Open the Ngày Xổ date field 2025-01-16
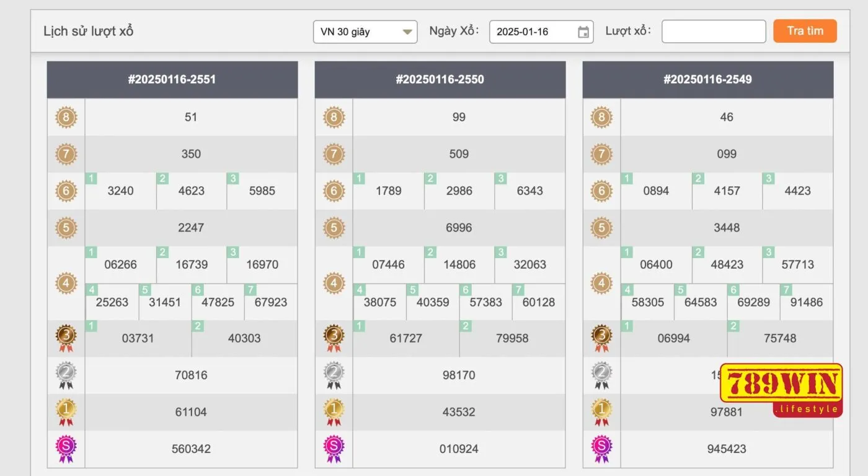868x476 pixels. (x=533, y=32)
